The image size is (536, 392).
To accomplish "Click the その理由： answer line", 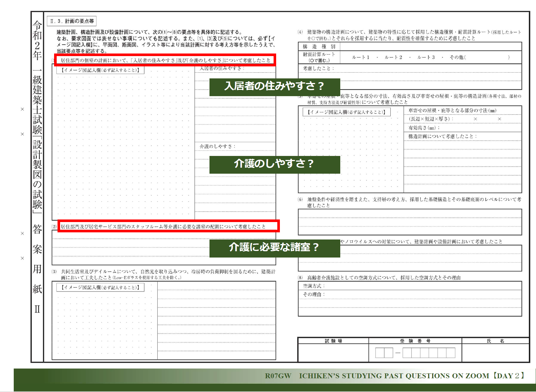I will pyautogui.click(x=410, y=294).
